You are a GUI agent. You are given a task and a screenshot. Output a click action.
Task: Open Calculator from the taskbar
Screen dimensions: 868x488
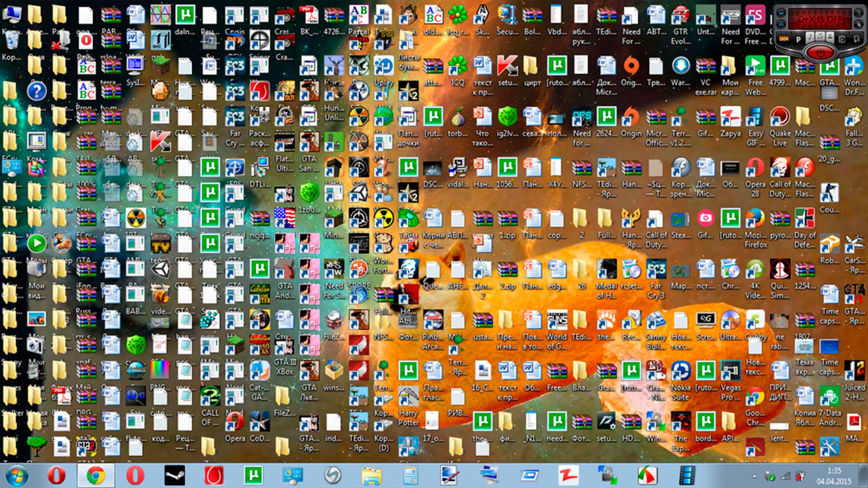point(410,476)
